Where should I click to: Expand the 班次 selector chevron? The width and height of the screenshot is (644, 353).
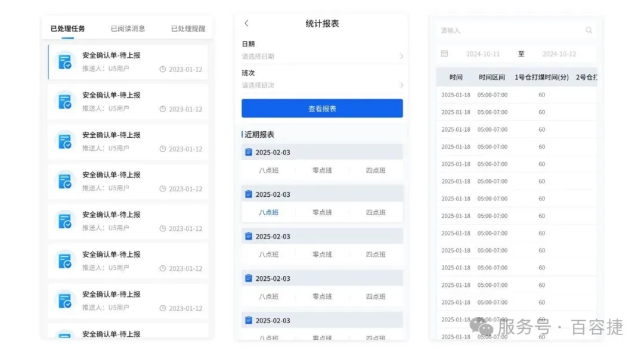coord(401,85)
